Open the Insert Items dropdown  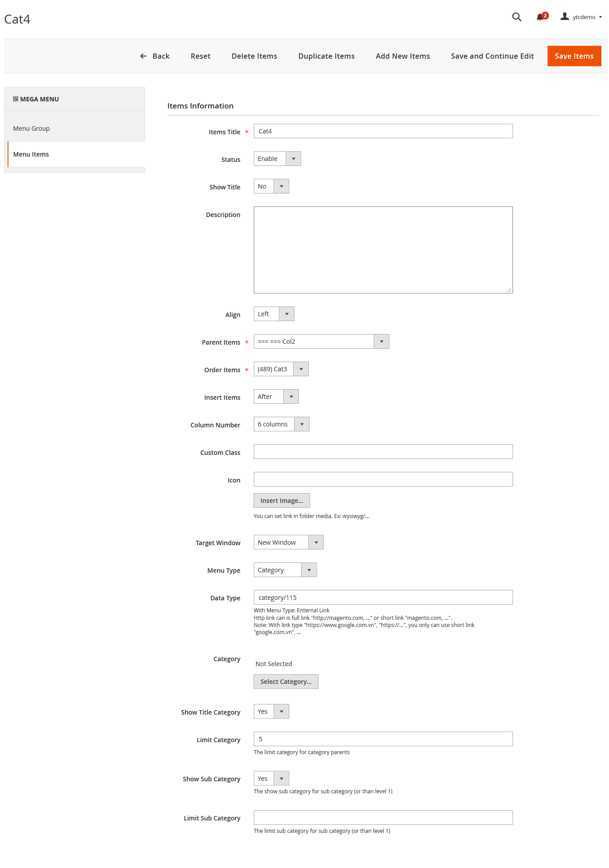pyautogui.click(x=276, y=397)
